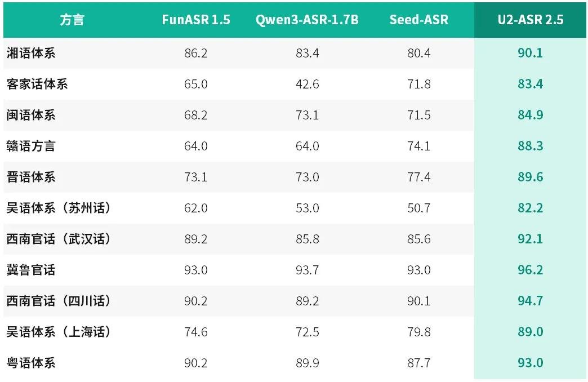Viewport: 588px width, 382px height.
Task: Select the 42.6 Qwen3 score cell
Action: pos(307,84)
